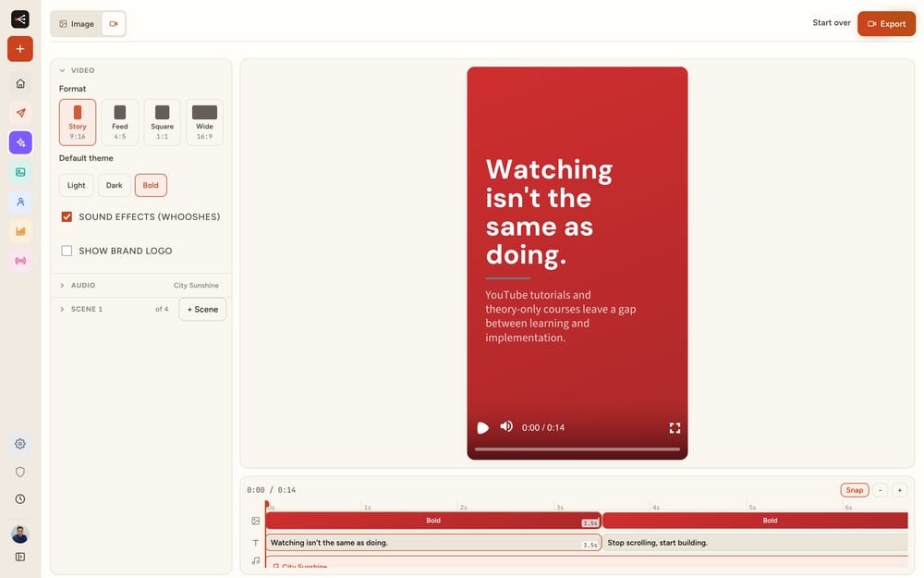The image size is (924, 578).
Task: Open the Home icon in sidebar
Action: click(20, 83)
